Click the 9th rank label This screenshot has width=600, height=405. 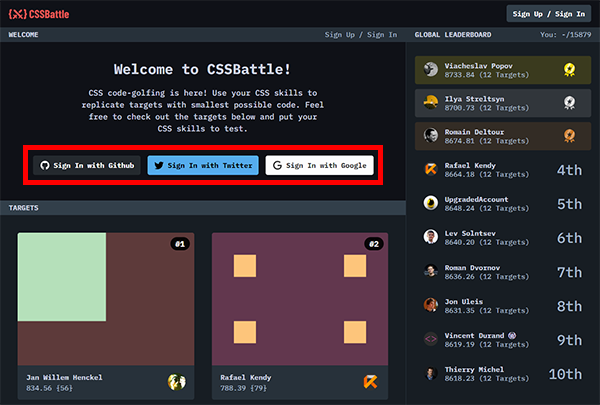(569, 340)
